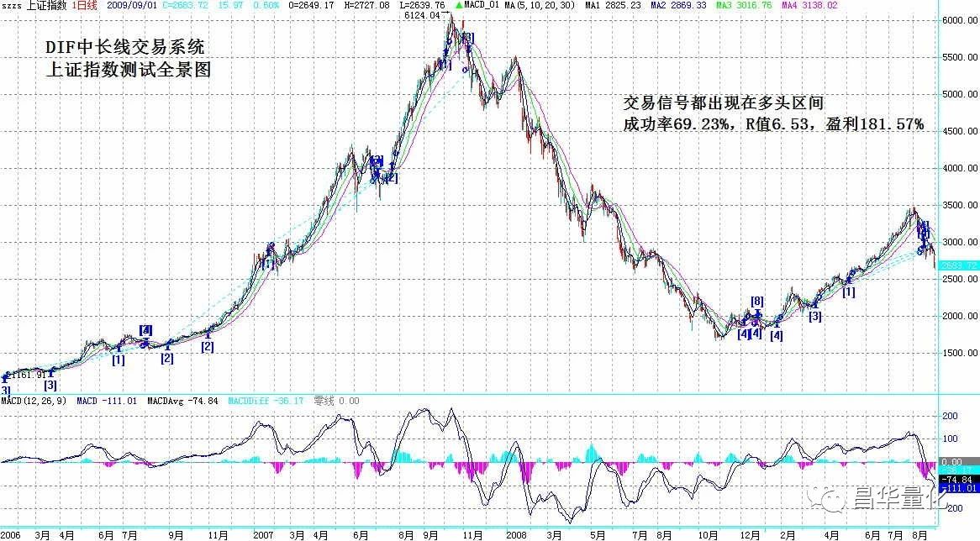Click the peak price label '6124.04'
This screenshot has height=541, width=980.
(x=423, y=15)
